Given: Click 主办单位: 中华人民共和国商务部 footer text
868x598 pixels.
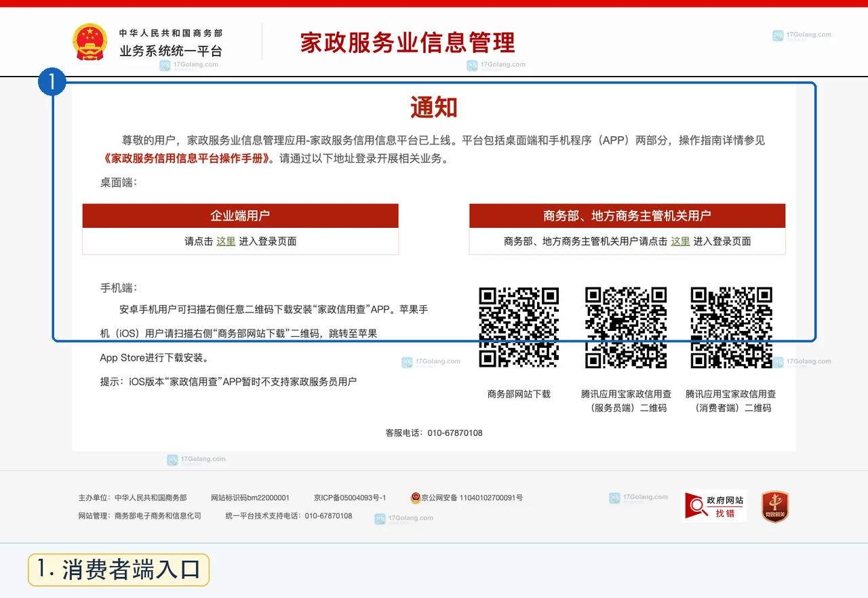Looking at the screenshot, I should tap(132, 498).
